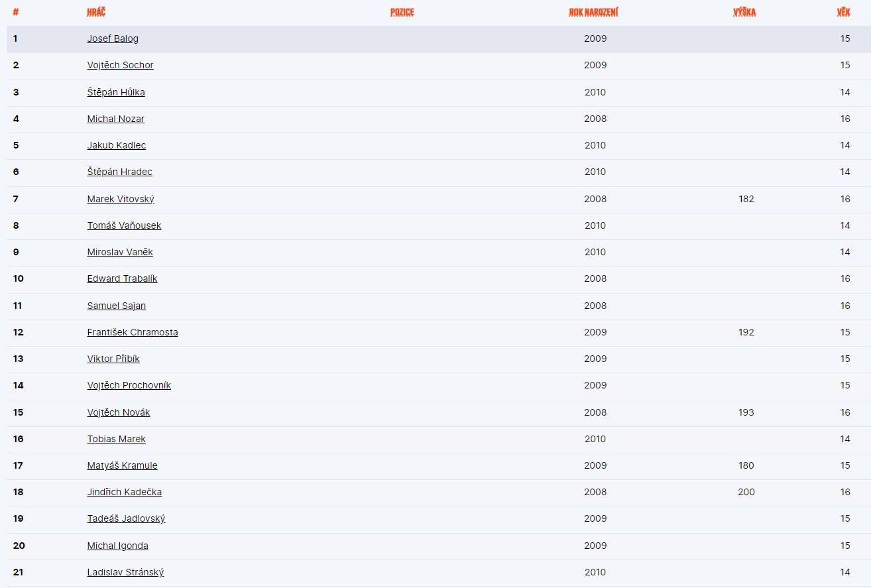Screen dimensions: 871x588
Task: Open Vojtěch Novák player page
Action: point(119,412)
